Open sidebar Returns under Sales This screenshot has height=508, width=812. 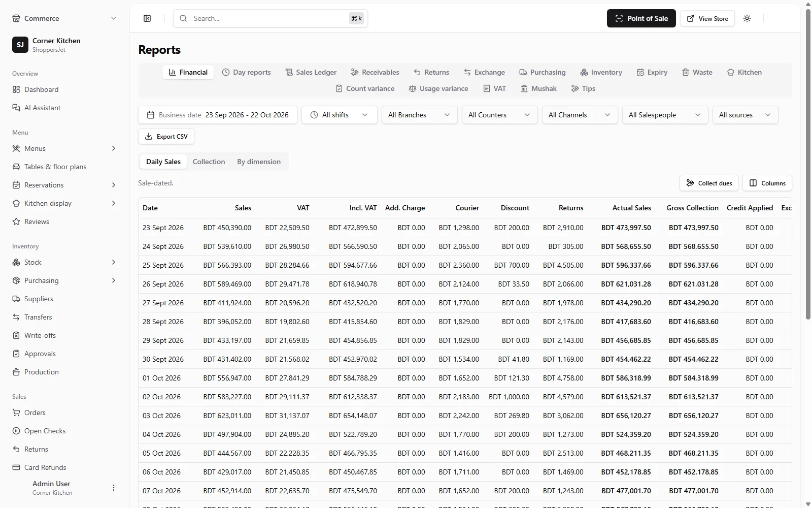click(64, 449)
